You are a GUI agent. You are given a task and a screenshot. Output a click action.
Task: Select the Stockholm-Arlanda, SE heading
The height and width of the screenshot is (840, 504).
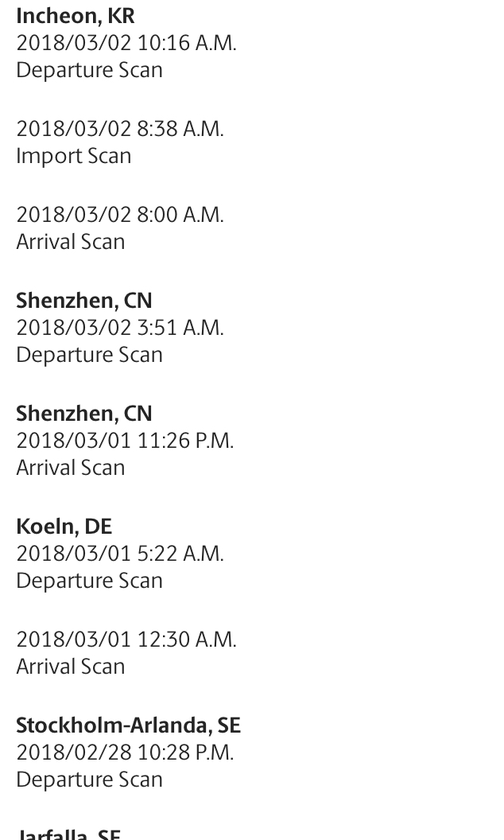pos(128,725)
